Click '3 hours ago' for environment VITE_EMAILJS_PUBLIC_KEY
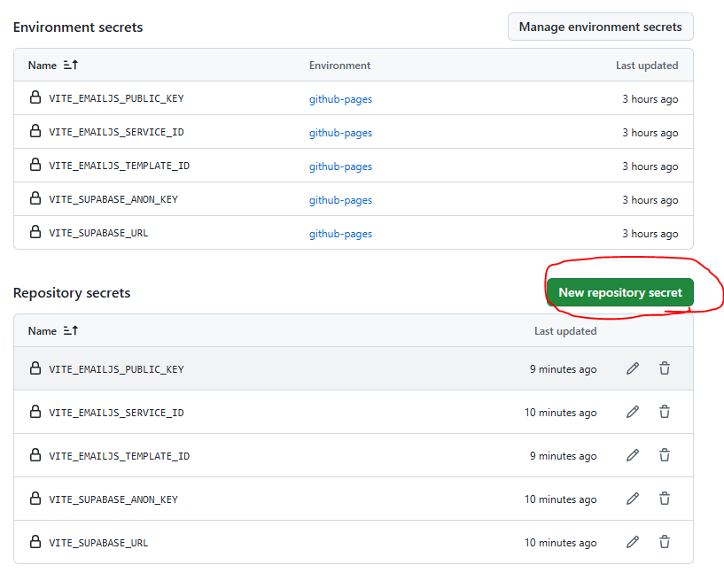This screenshot has height=588, width=724. pyautogui.click(x=650, y=99)
